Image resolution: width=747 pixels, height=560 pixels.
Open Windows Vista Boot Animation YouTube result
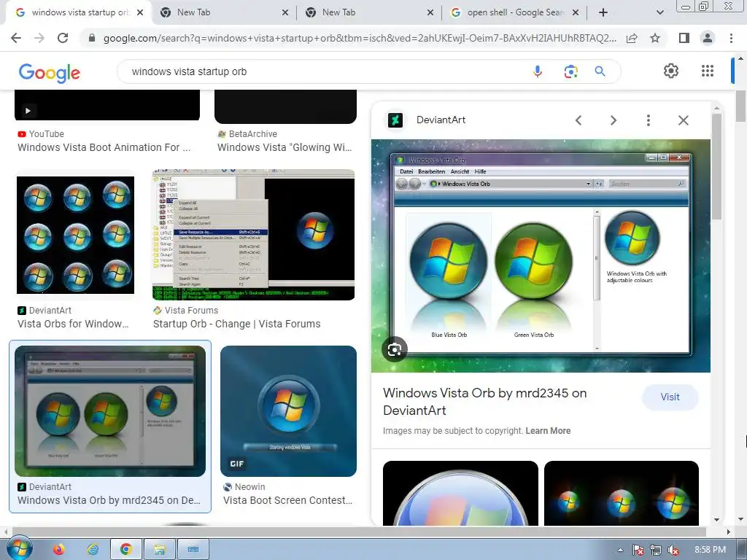(x=104, y=147)
